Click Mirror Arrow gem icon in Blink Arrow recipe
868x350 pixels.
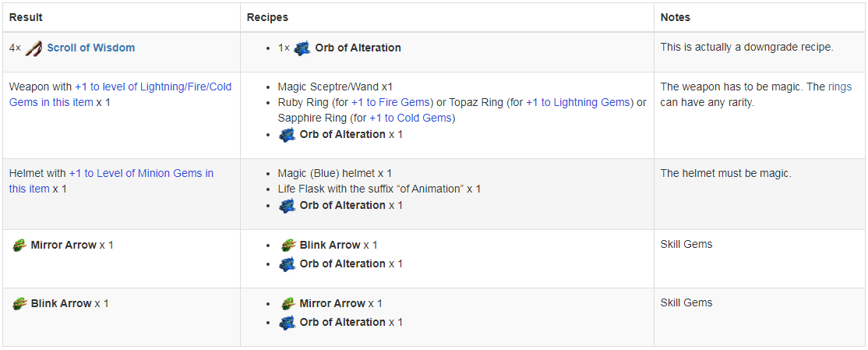(x=288, y=304)
